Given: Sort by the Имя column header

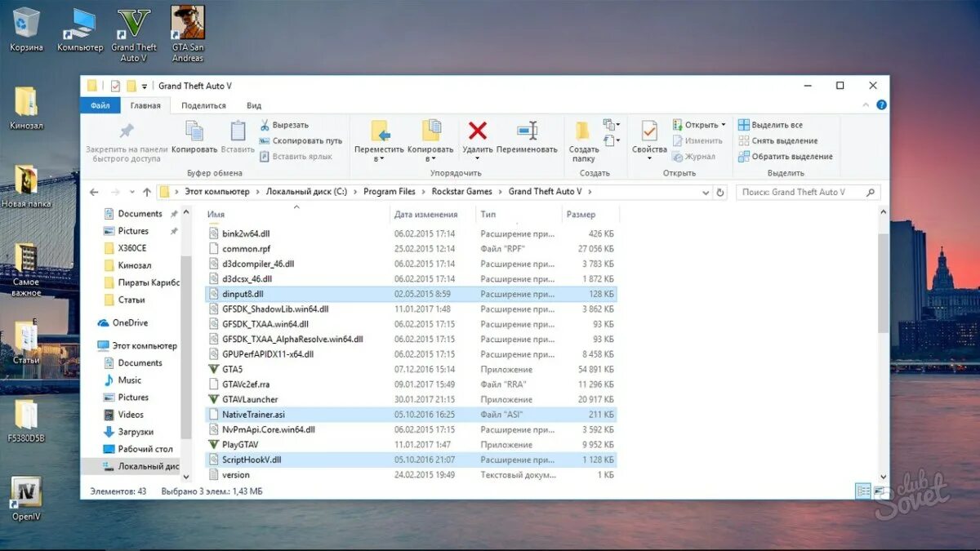Looking at the screenshot, I should point(297,214).
